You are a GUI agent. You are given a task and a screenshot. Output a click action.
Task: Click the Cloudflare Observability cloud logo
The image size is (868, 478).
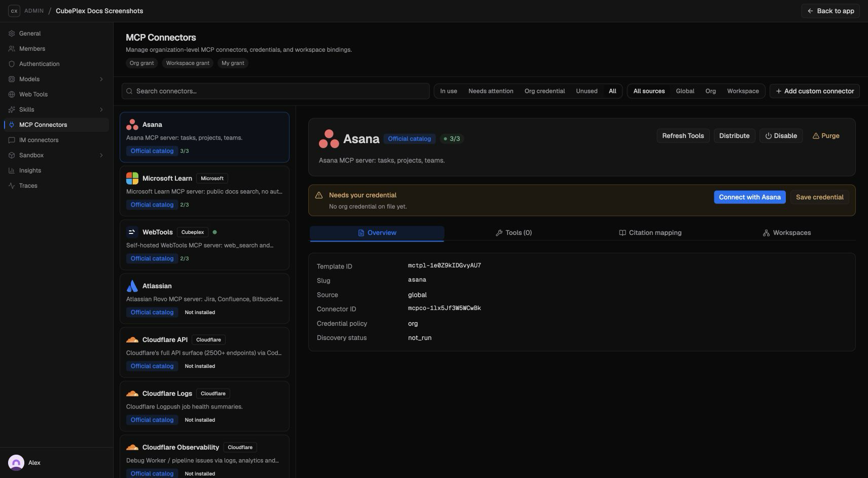[132, 447]
